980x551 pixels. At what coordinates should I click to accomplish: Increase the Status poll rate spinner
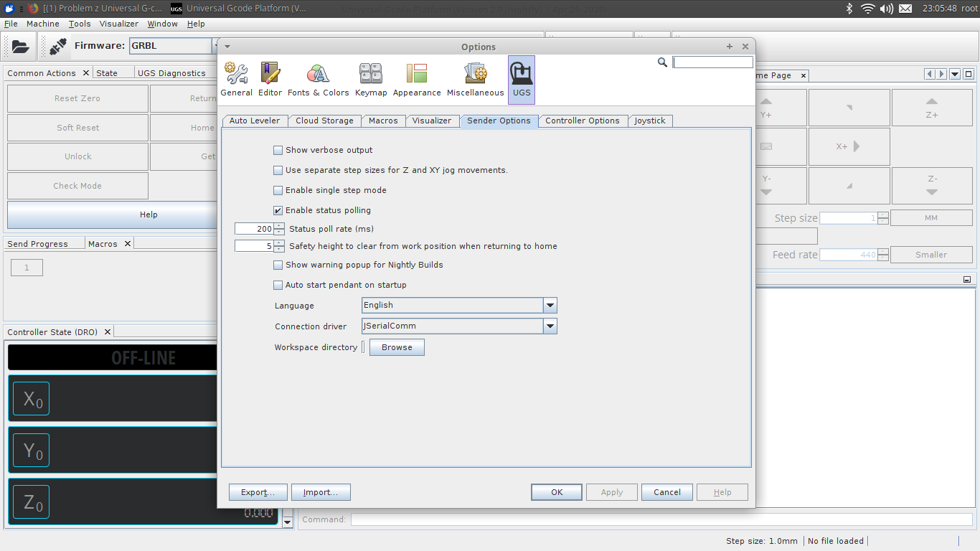pyautogui.click(x=279, y=226)
